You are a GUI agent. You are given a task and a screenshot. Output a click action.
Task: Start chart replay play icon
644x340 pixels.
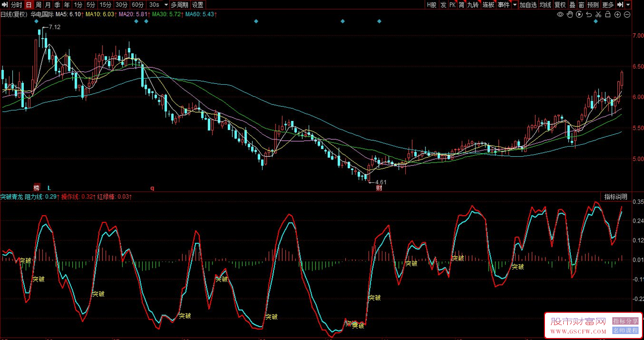pos(579,14)
